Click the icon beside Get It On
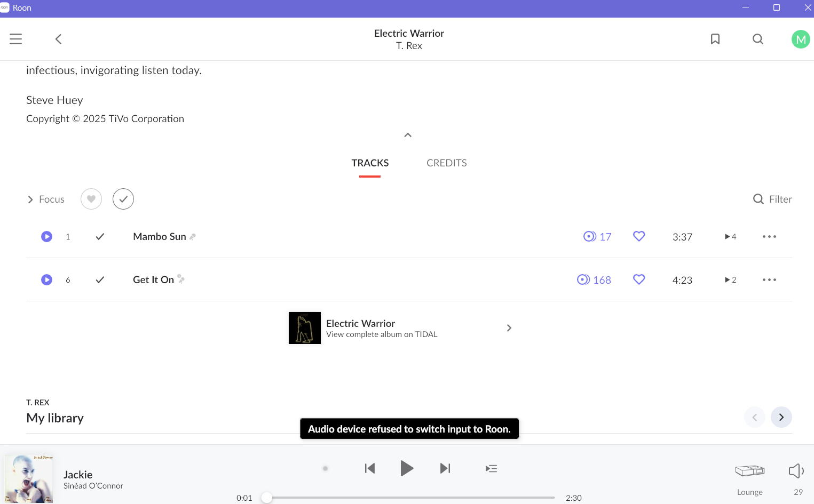Image resolution: width=814 pixels, height=504 pixels. click(x=181, y=278)
